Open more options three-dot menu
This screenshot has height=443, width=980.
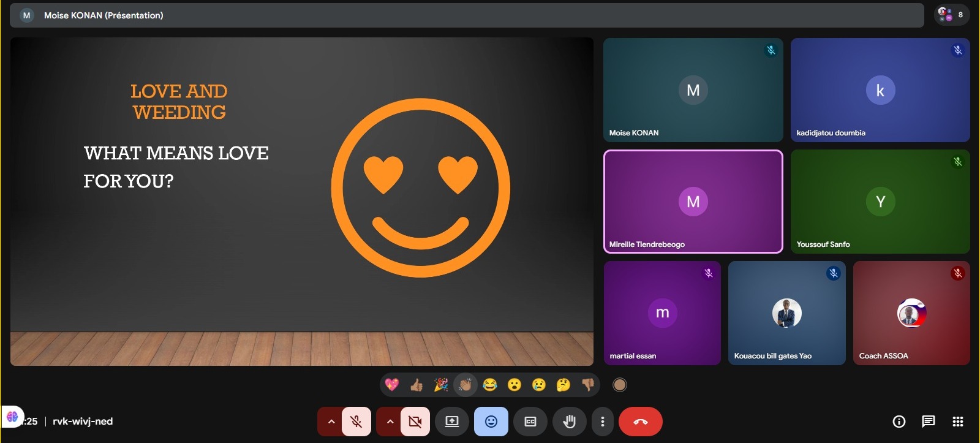pos(603,422)
